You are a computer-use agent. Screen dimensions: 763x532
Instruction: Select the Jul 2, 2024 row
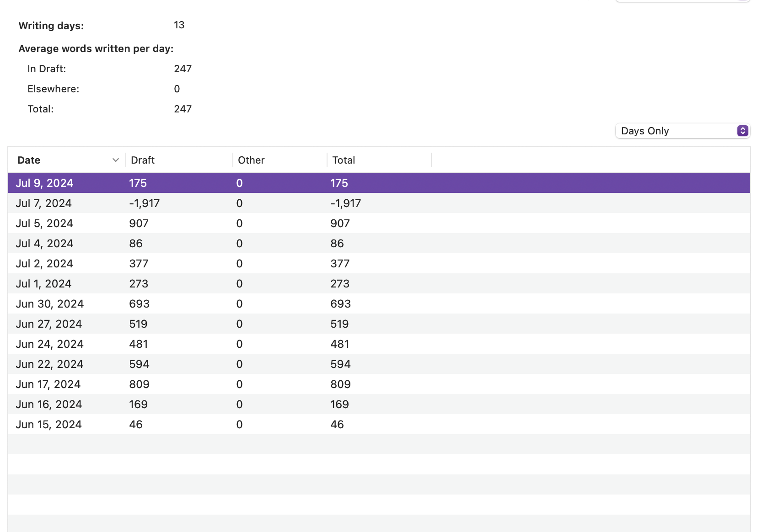coord(379,263)
